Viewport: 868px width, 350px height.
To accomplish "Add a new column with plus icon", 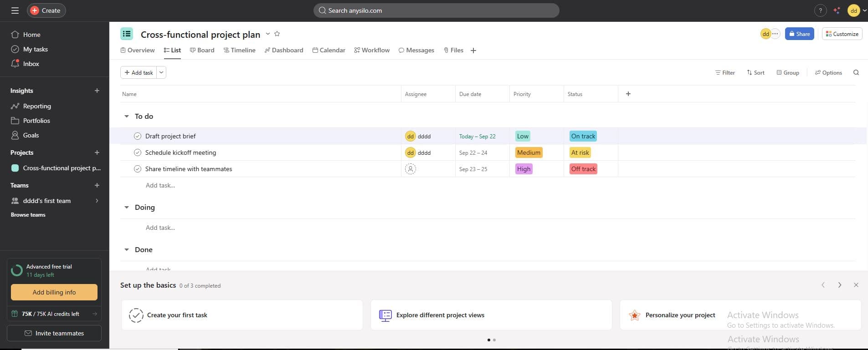I will pyautogui.click(x=628, y=94).
